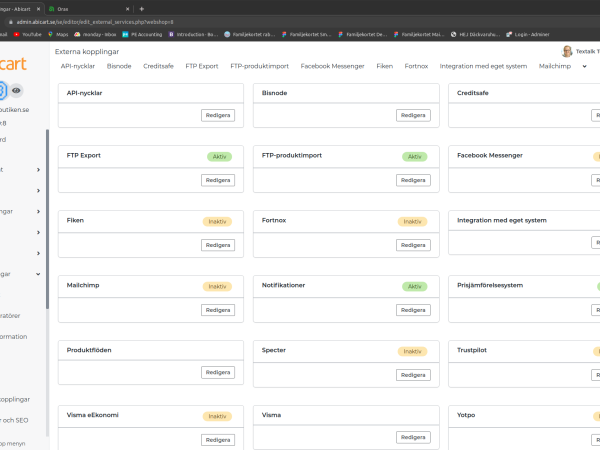Close the Abicart browser tab

click(38, 9)
